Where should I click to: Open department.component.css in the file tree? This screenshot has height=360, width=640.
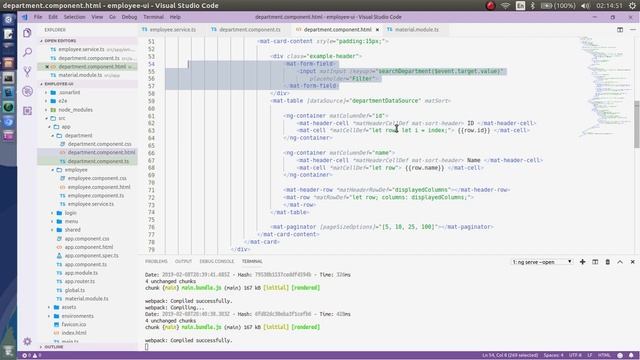pyautogui.click(x=99, y=144)
